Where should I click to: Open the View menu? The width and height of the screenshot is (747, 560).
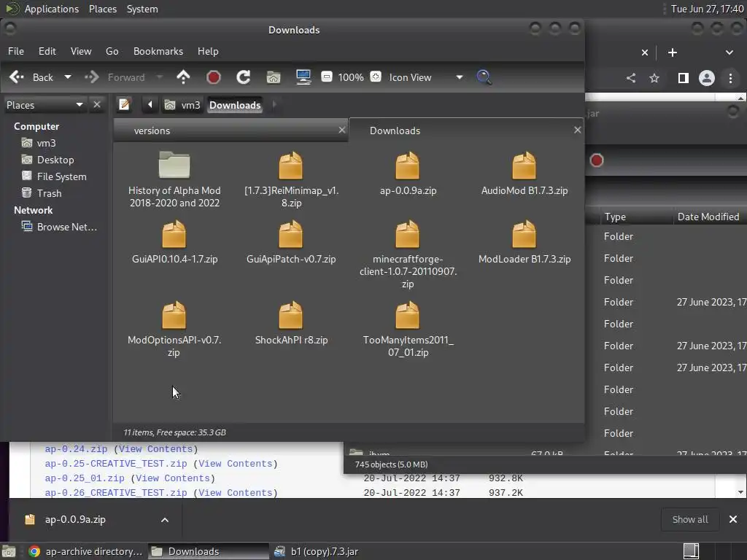point(81,51)
